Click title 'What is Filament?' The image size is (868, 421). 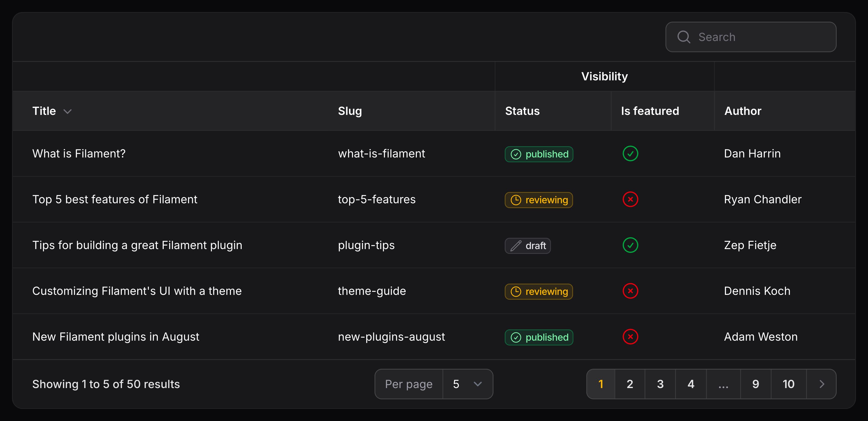tap(79, 153)
